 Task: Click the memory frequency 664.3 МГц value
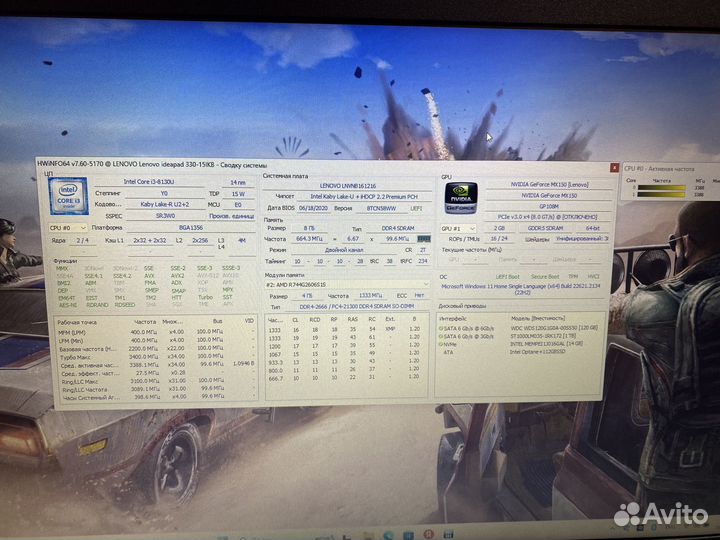[309, 239]
